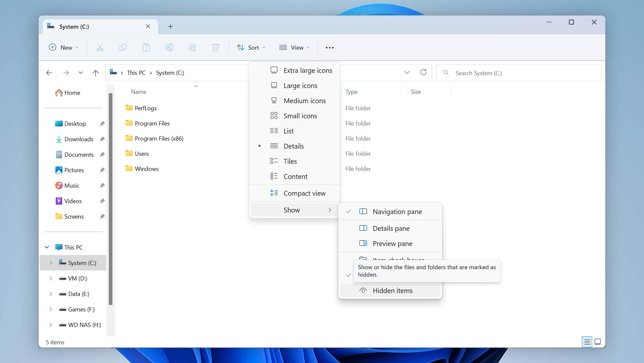Open the Sort dropdown menu
The height and width of the screenshot is (363, 644).
point(251,48)
